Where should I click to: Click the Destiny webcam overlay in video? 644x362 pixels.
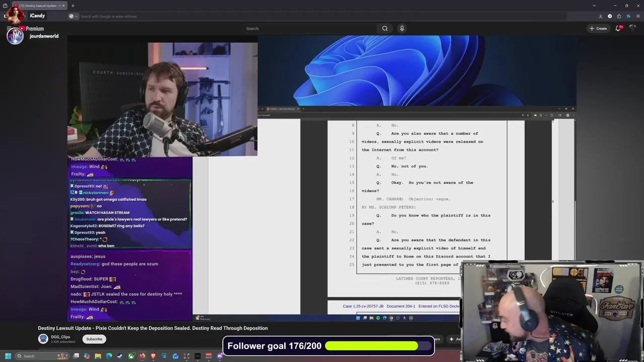[x=163, y=99]
